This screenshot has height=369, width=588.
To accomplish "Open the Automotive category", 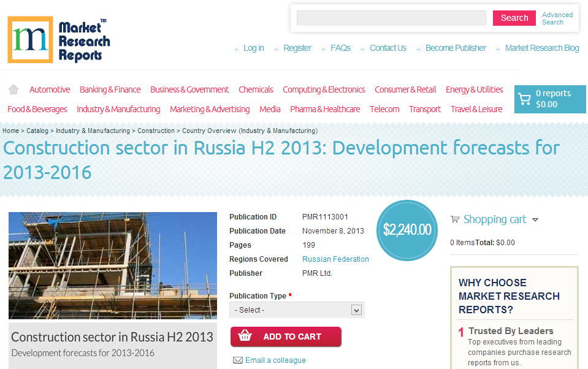I will [x=49, y=89].
